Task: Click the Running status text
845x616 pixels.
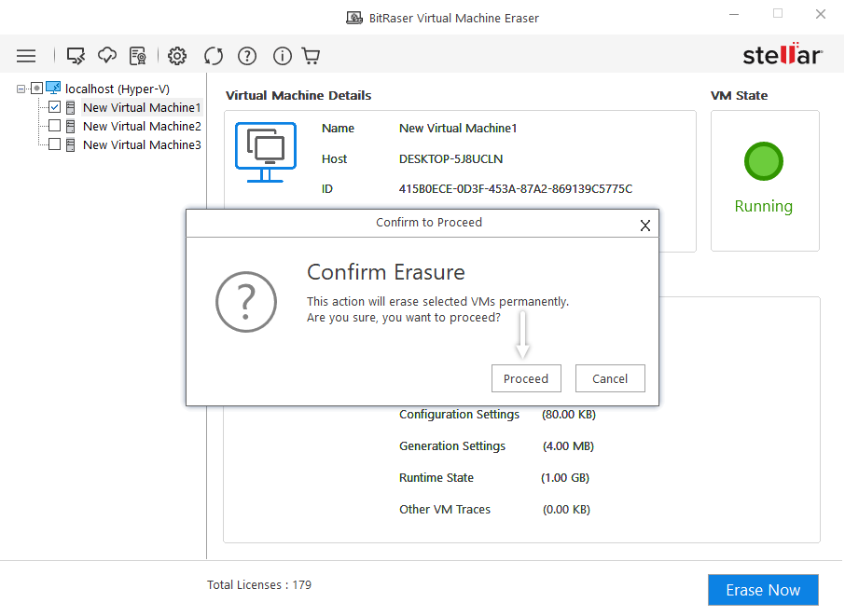Action: coord(764,206)
